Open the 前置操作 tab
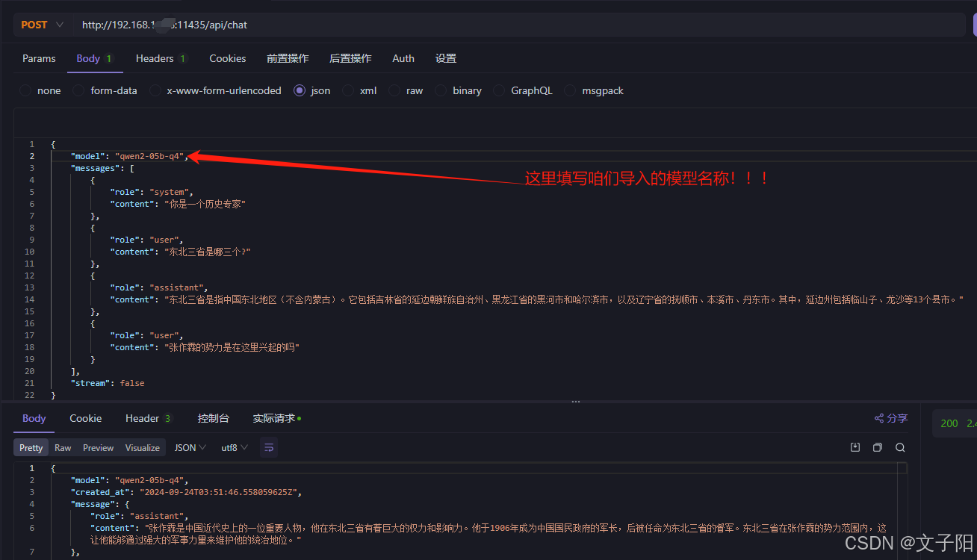This screenshot has height=560, width=977. click(x=288, y=58)
